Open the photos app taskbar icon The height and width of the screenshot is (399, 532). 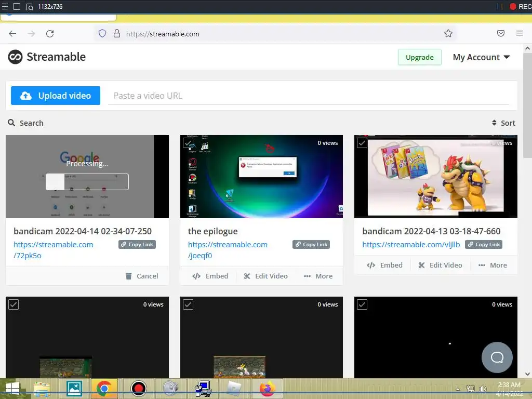(74, 389)
